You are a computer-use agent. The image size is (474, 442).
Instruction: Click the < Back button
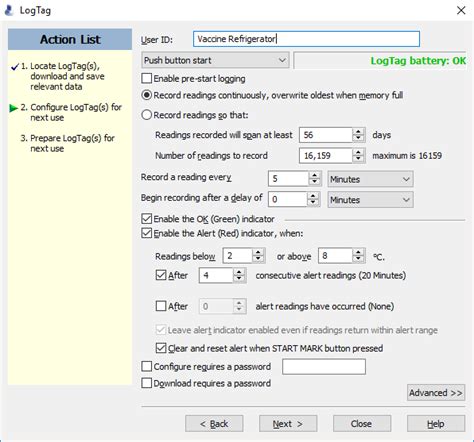pos(214,424)
